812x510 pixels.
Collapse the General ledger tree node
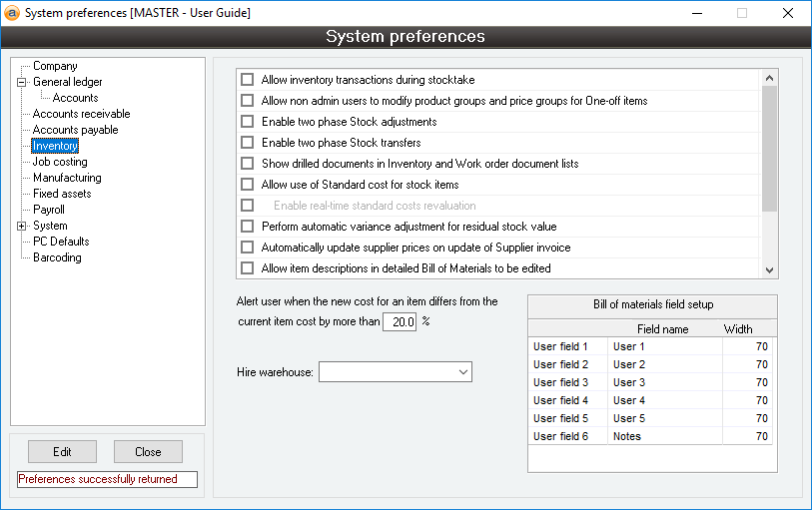pos(21,82)
